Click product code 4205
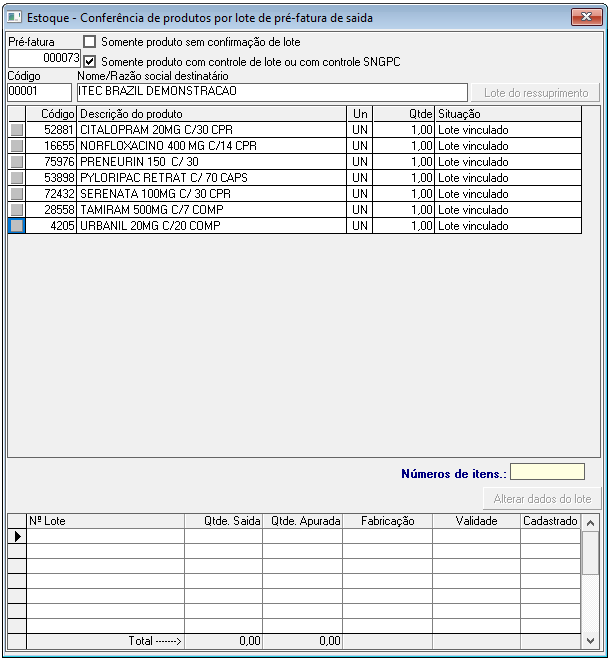Viewport: 611px width, 663px height. [51, 226]
